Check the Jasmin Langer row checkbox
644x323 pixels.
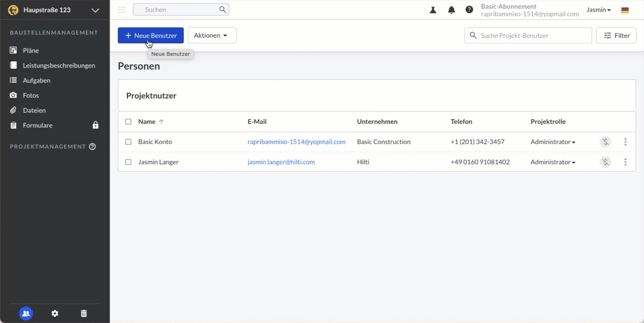pos(128,162)
